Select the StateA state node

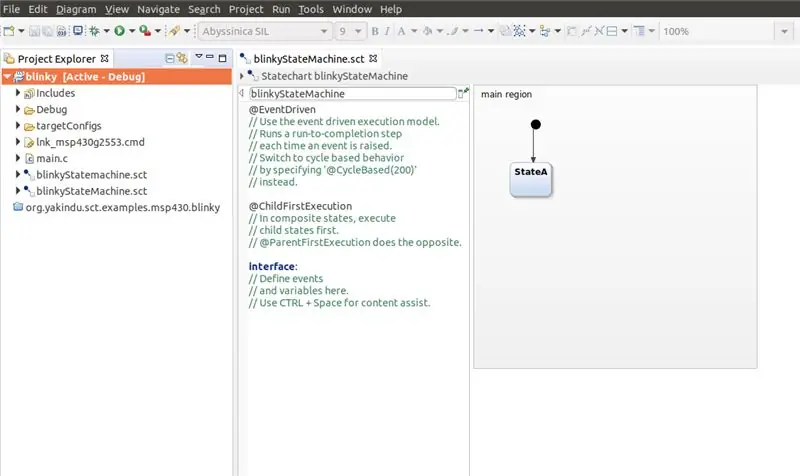pos(531,180)
